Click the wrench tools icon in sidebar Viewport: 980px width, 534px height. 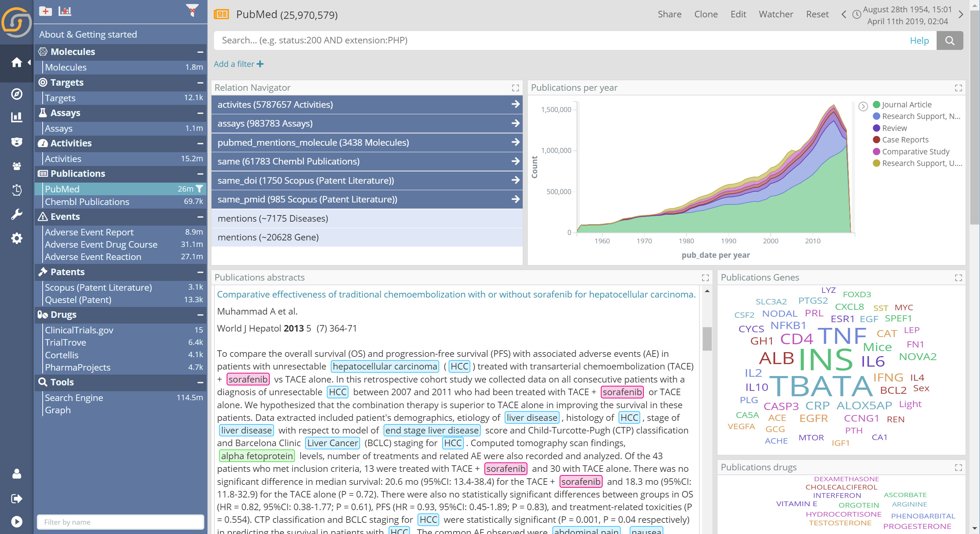click(17, 214)
